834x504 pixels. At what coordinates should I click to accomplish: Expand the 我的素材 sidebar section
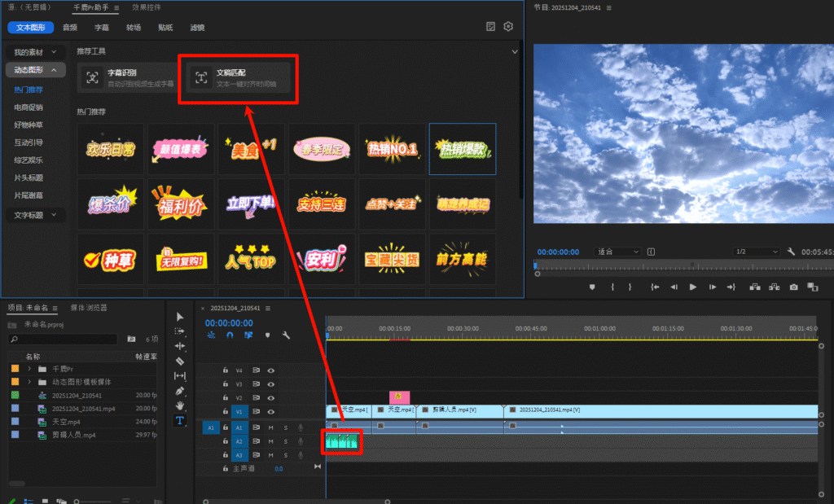click(34, 52)
